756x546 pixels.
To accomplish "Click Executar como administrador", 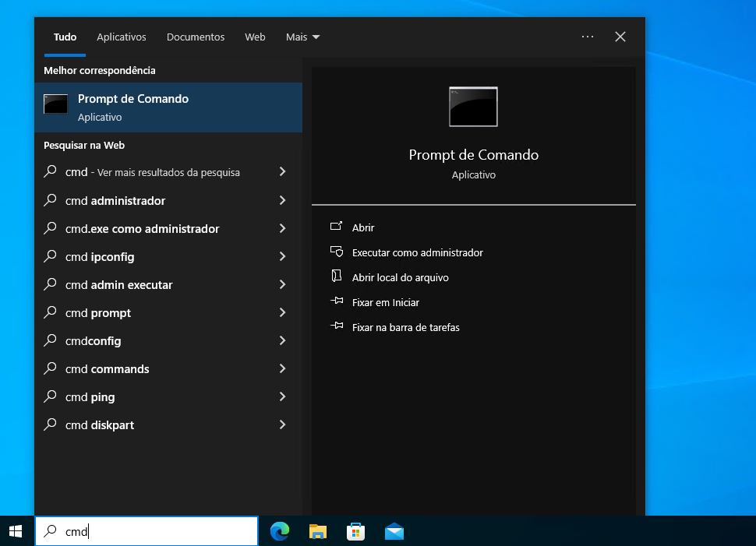I will click(417, 252).
